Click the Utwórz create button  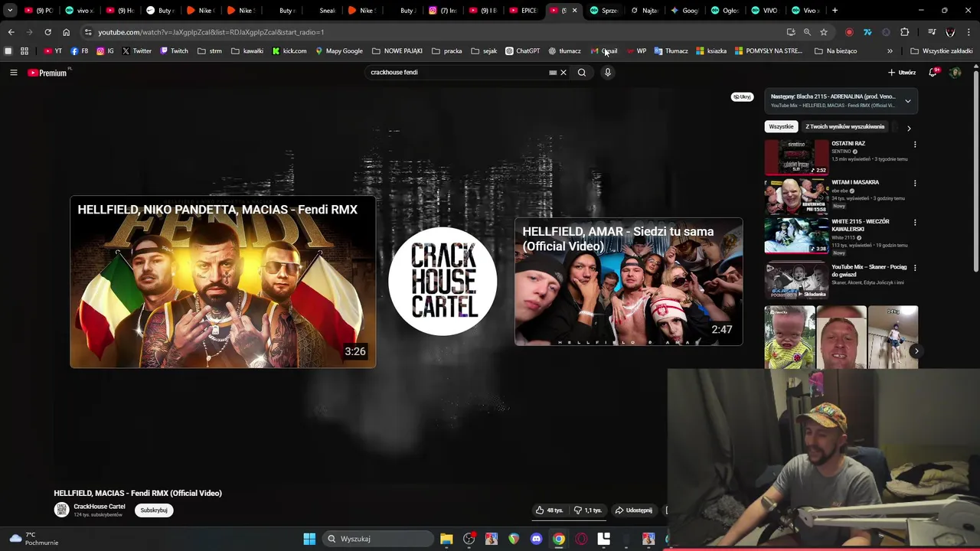tap(902, 73)
